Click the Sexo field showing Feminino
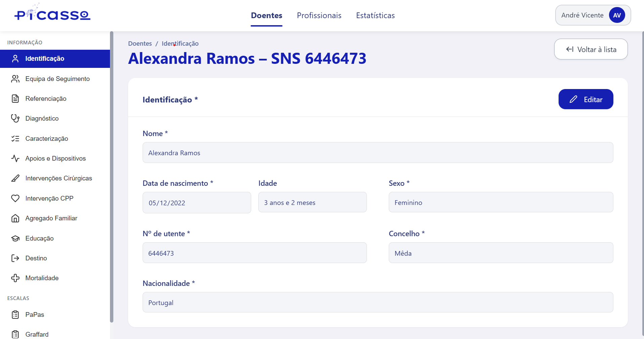The image size is (644, 339). 500,203
